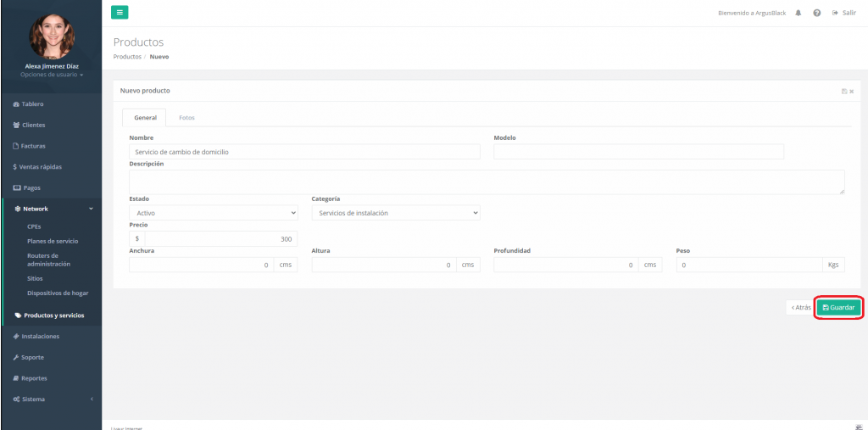Switch to the General tab
Screen dimensions: 868x430
[x=146, y=118]
